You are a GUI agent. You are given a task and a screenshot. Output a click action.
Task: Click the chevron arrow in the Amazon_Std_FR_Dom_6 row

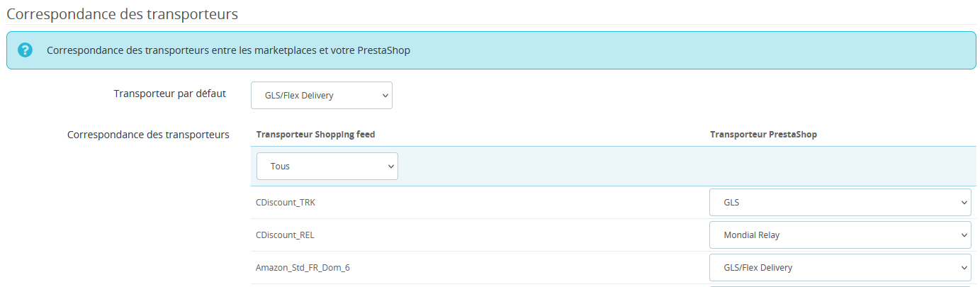[964, 267]
